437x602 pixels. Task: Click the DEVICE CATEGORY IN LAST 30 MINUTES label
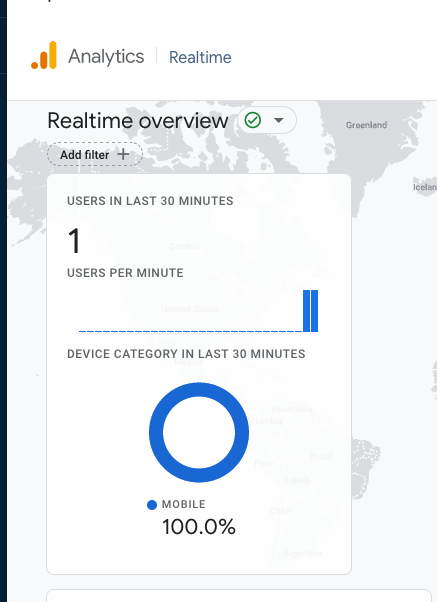(186, 354)
